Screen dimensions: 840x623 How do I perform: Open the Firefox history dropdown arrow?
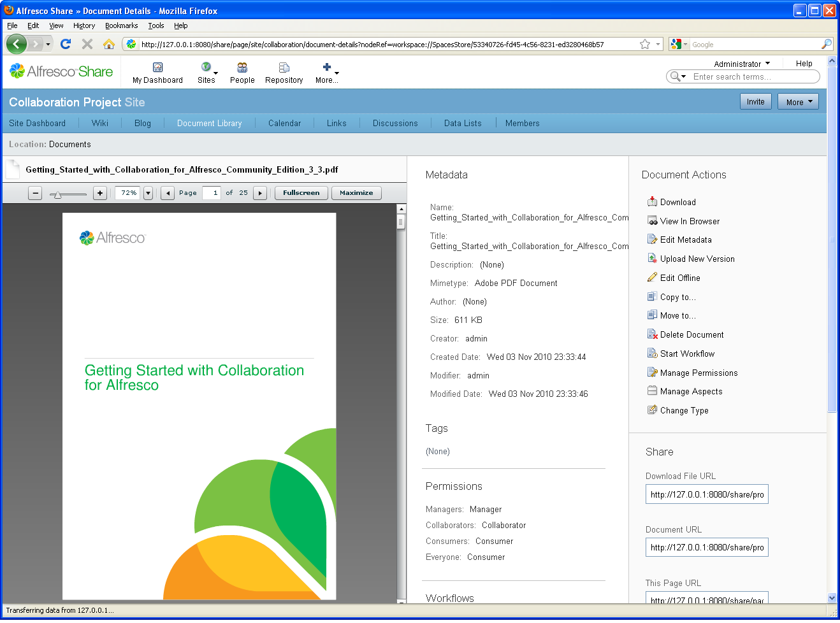(x=48, y=44)
